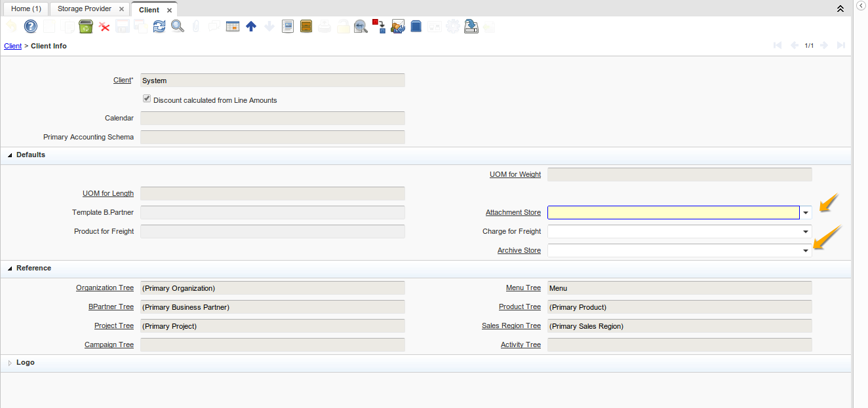Image resolution: width=868 pixels, height=408 pixels.
Task: Open the Charge for Freight dropdown
Action: pos(806,232)
